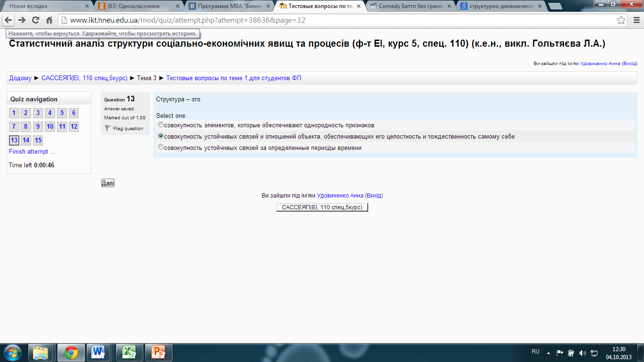Viewport: 644px width, 362px height.
Task: Go to question 3 in quiz navigation
Action: click(38, 113)
